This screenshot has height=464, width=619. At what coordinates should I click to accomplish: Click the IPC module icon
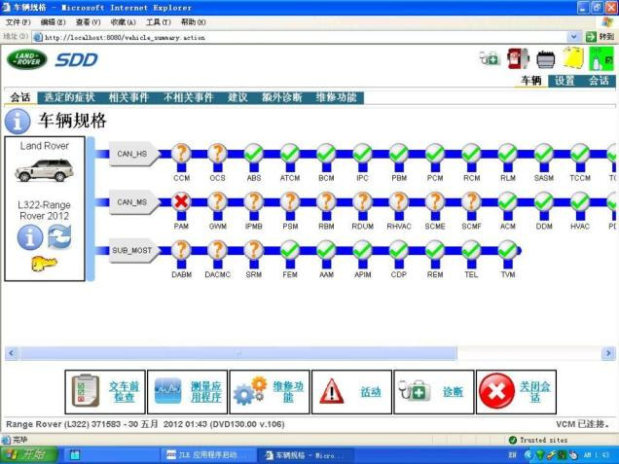[362, 153]
